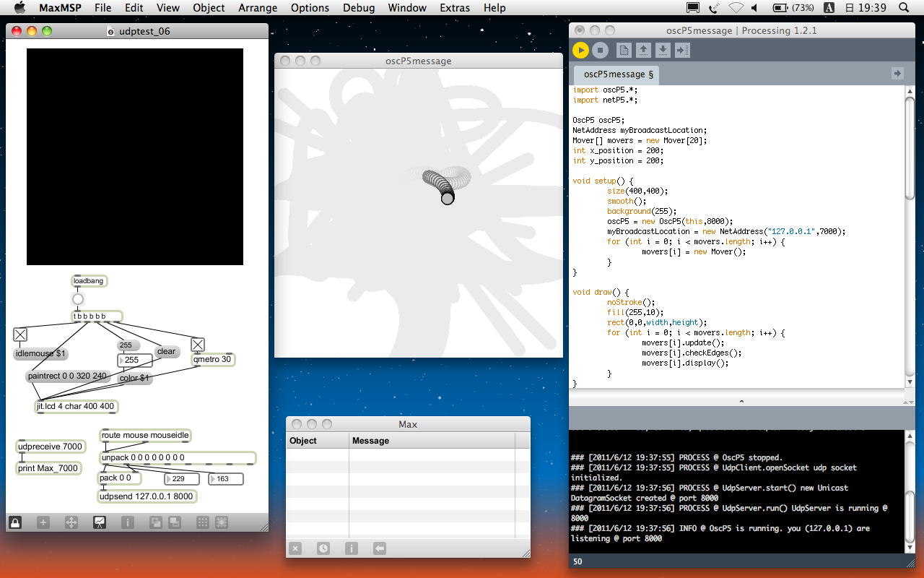Click the lock icon in the patcher toolbar
Image resolution: width=924 pixels, height=578 pixels.
(15, 522)
